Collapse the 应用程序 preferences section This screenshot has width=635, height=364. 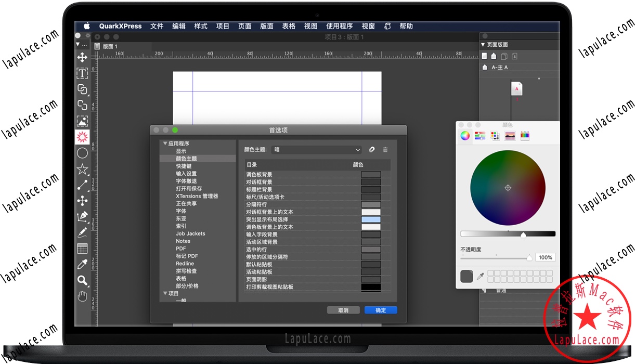(x=166, y=144)
